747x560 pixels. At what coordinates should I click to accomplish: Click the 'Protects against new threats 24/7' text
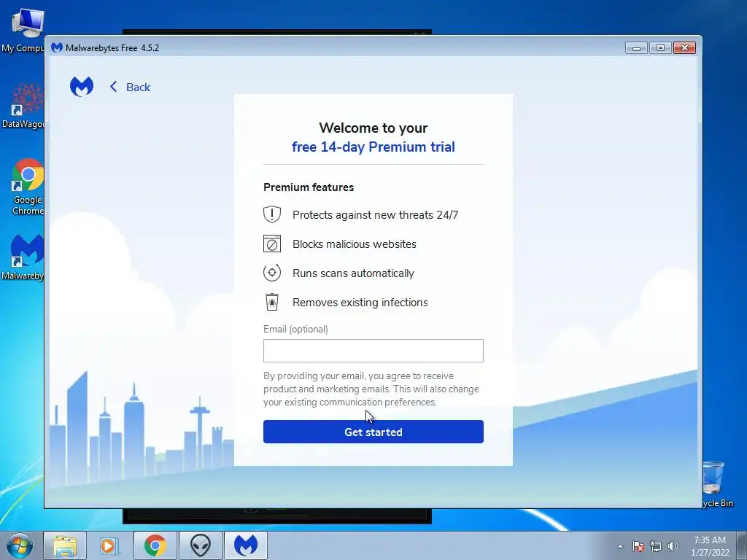pyautogui.click(x=376, y=215)
